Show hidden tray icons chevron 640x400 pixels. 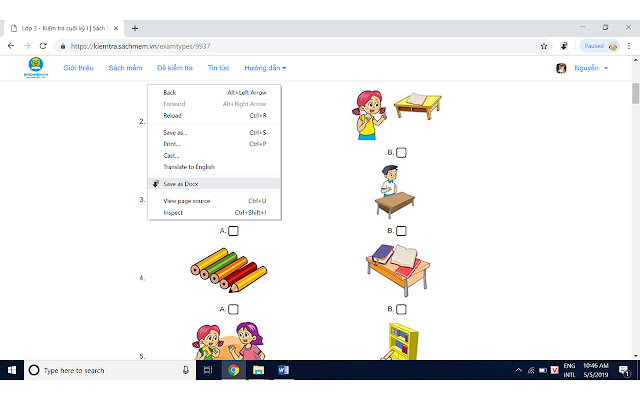coord(518,370)
